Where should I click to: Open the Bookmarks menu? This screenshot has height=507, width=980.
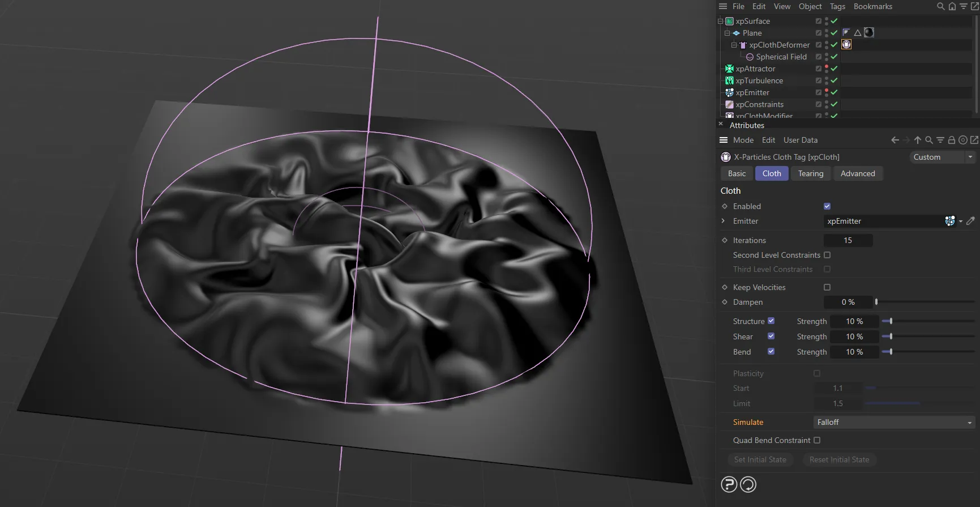coord(873,6)
